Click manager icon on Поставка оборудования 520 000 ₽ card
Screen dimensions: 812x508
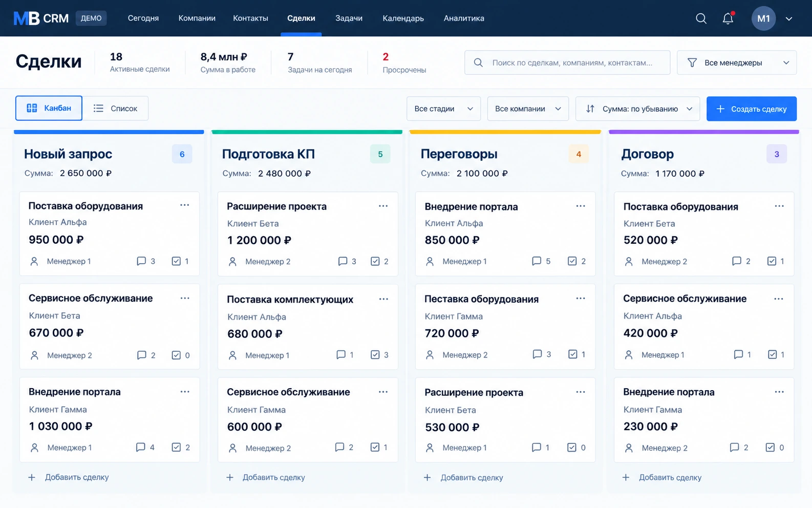629,261
